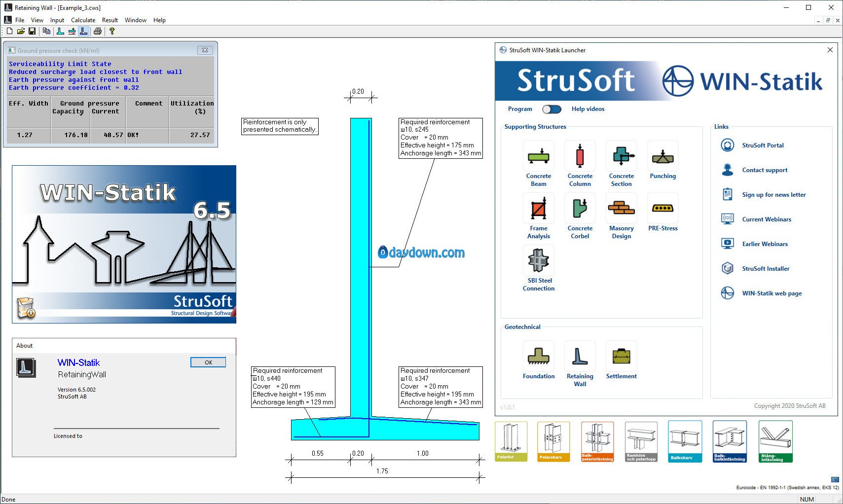This screenshot has width=843, height=504.
Task: Open the StruSoft Installer link
Action: (766, 269)
